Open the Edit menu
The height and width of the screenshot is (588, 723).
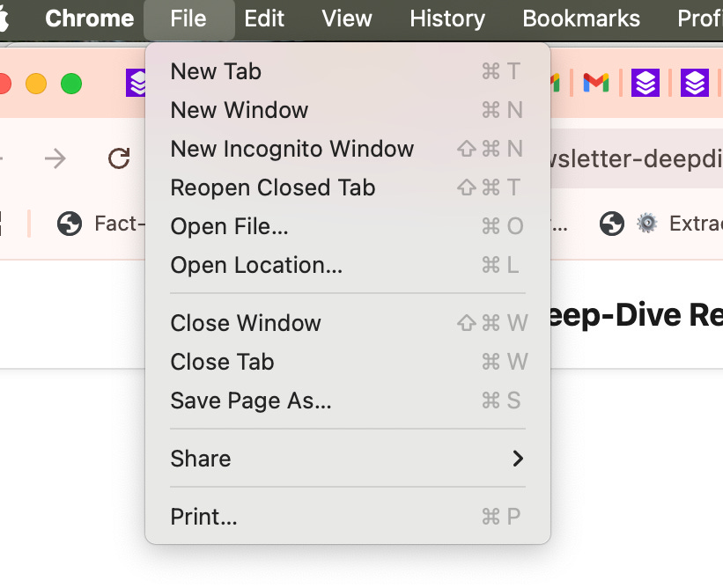pos(264,18)
